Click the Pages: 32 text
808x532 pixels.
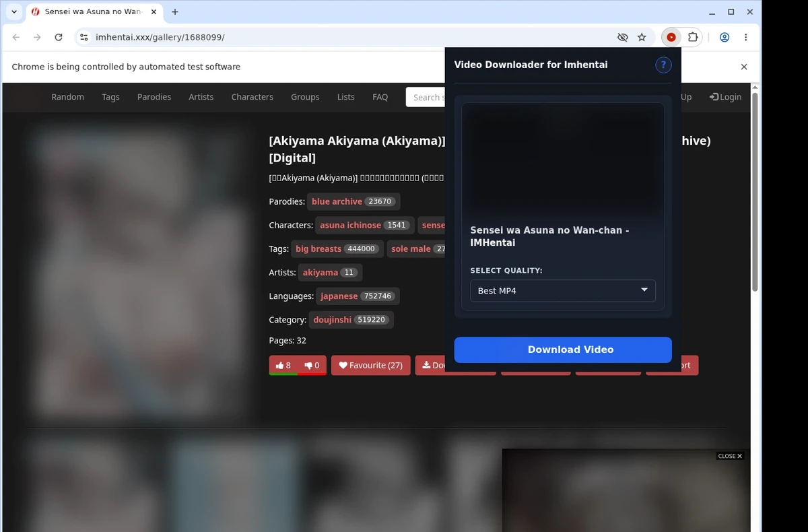288,340
